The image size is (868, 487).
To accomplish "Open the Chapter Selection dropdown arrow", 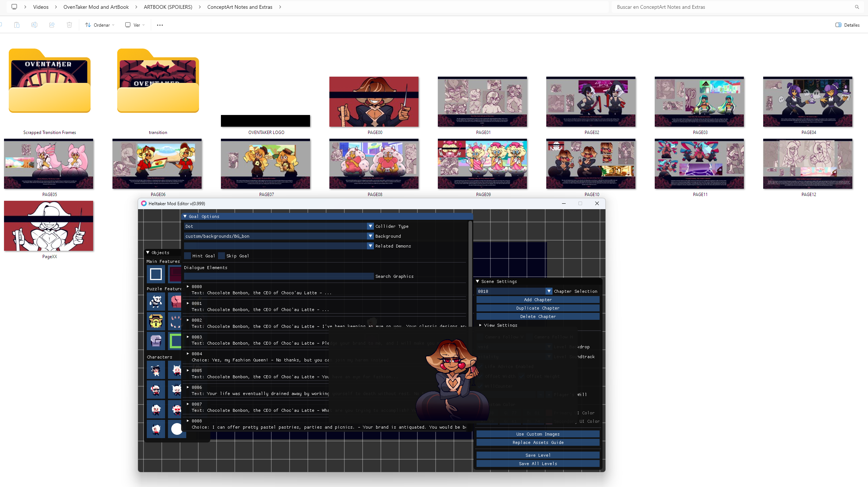I will 548,291.
